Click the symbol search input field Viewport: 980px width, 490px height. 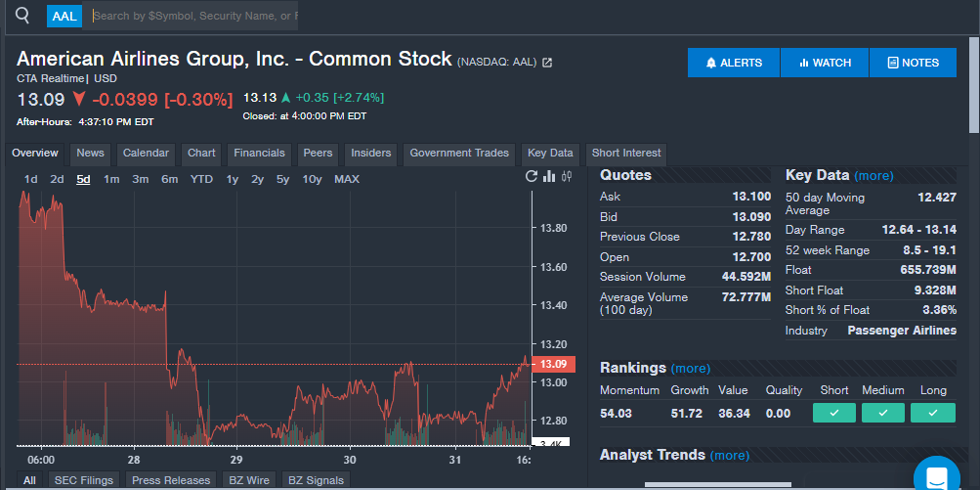click(195, 16)
